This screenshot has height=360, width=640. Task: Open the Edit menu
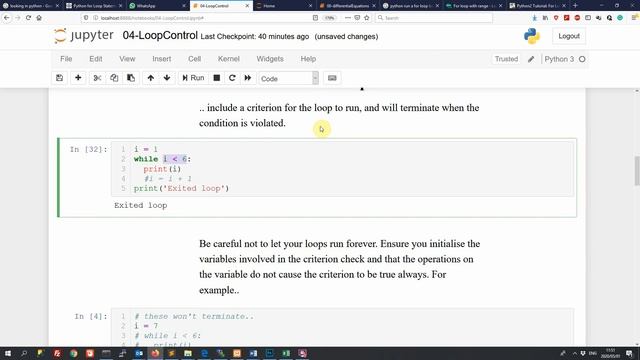point(96,59)
